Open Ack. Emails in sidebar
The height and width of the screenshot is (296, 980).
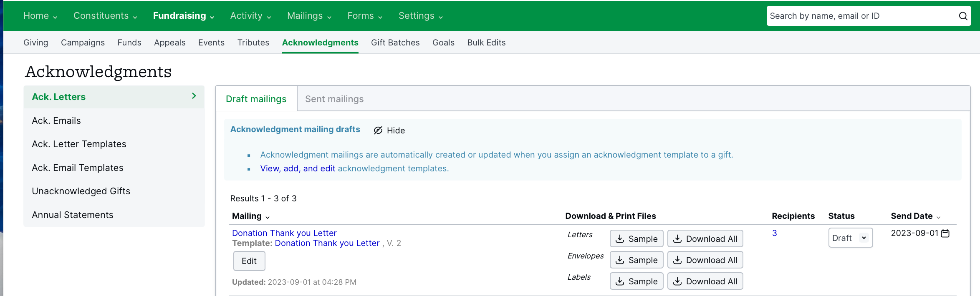pos(114,120)
